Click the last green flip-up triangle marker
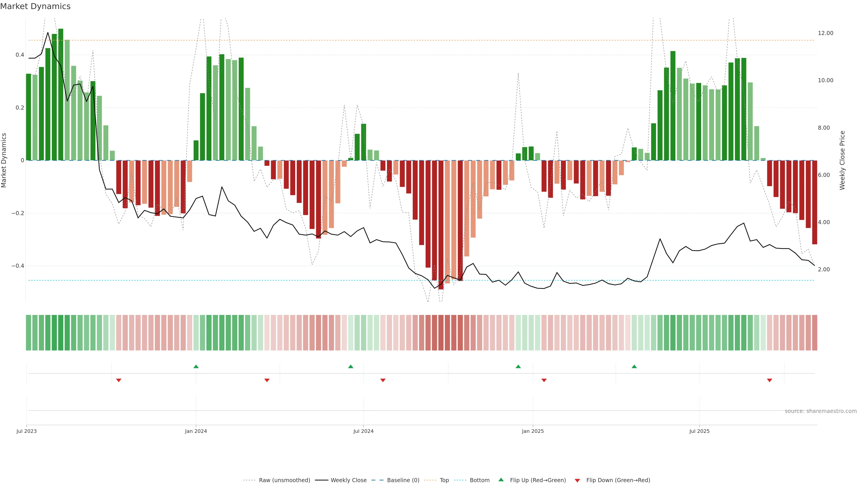Screen dimensions: 868x488 point(634,366)
